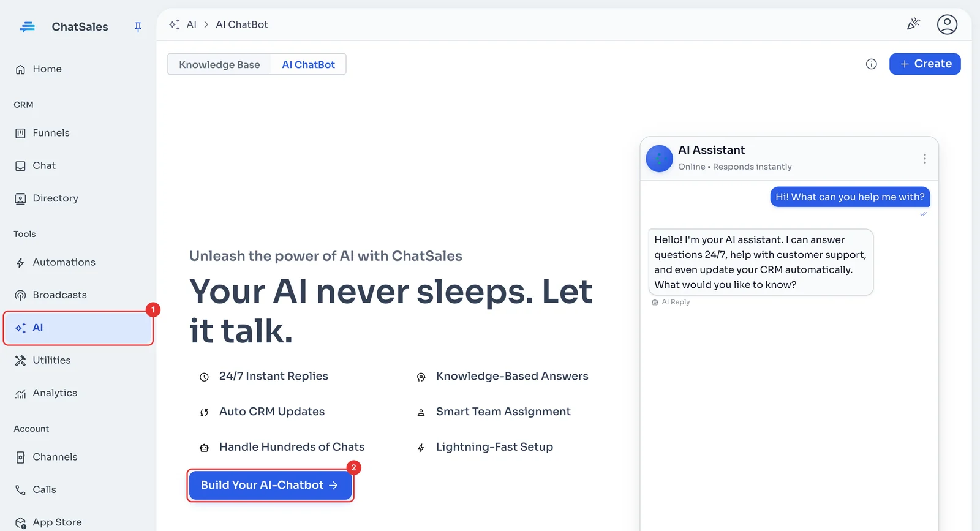Image resolution: width=980 pixels, height=531 pixels.
Task: Click the AI sparkle icon in sidebar
Action: point(20,328)
